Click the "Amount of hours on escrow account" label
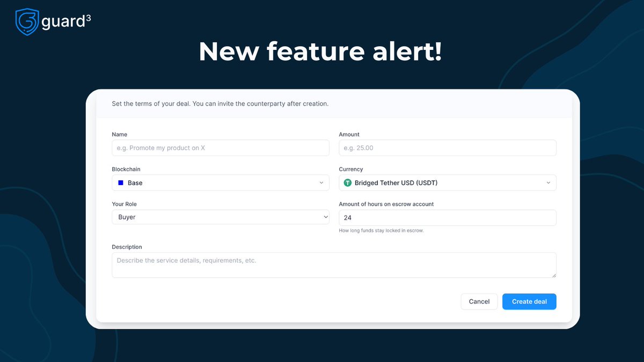This screenshot has width=644, height=362. pyautogui.click(x=386, y=204)
